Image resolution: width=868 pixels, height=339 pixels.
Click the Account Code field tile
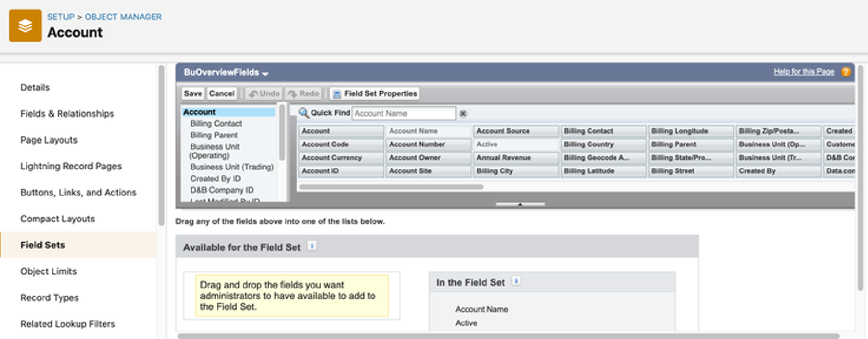pyautogui.click(x=340, y=144)
